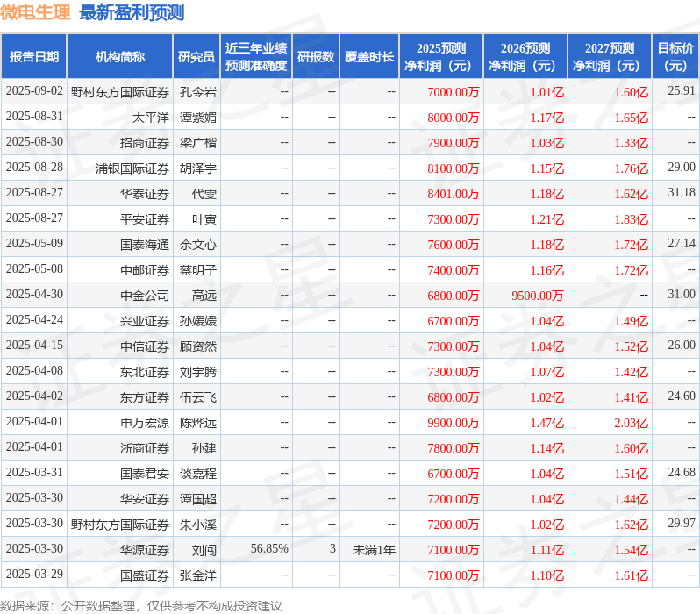Click researcher name 张金洋

(x=198, y=576)
